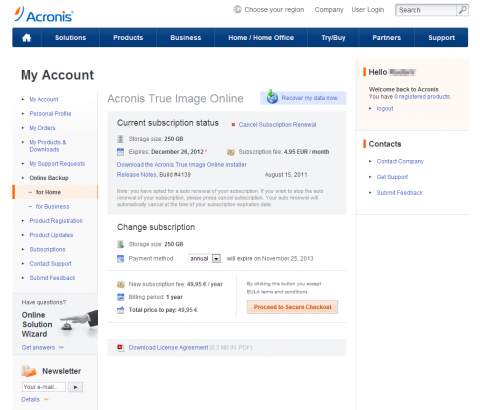Click the storage icon under Current subscription status
480x410 pixels.
click(x=120, y=139)
